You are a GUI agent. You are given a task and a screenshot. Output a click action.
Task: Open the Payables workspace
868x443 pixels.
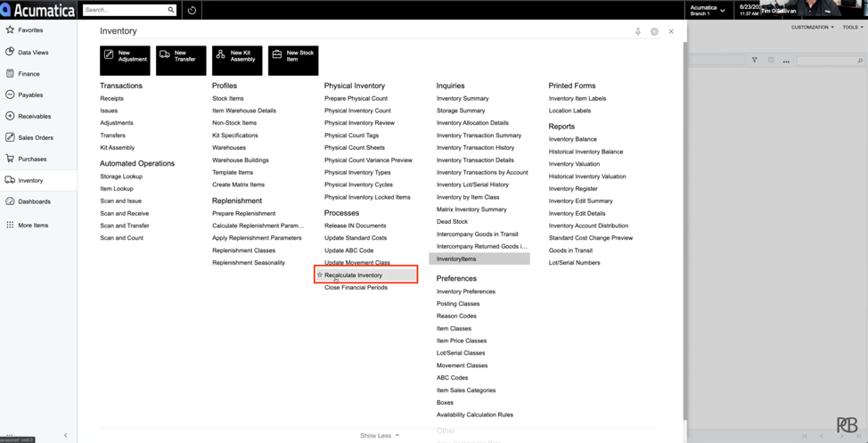(x=30, y=94)
